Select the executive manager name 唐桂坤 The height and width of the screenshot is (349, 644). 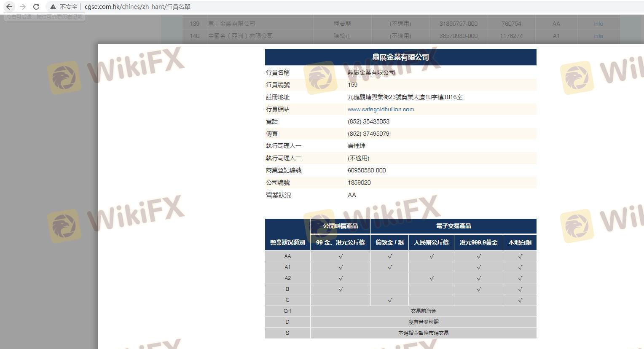pos(357,146)
